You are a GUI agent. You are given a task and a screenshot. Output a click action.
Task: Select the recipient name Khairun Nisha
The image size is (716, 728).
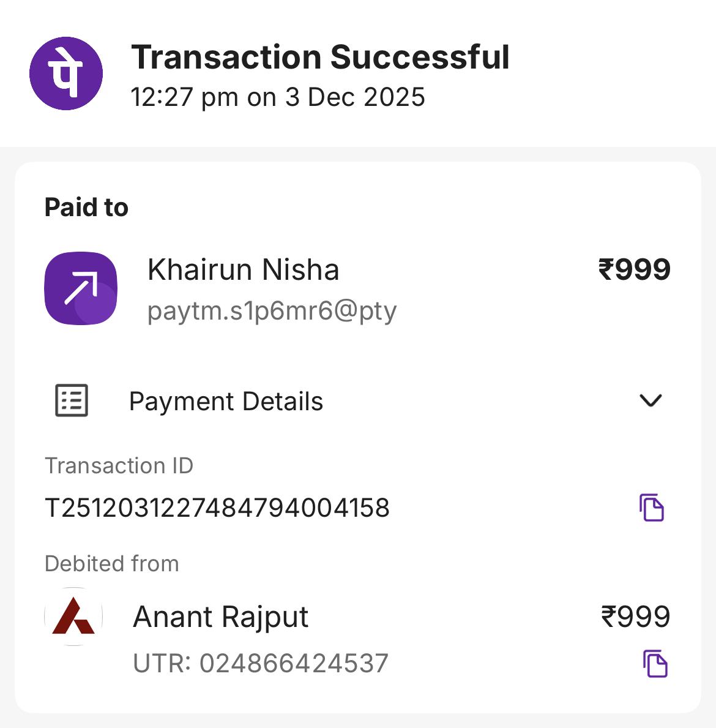click(x=243, y=270)
